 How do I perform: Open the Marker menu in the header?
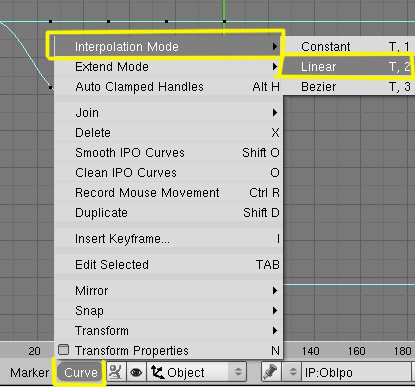tap(29, 372)
